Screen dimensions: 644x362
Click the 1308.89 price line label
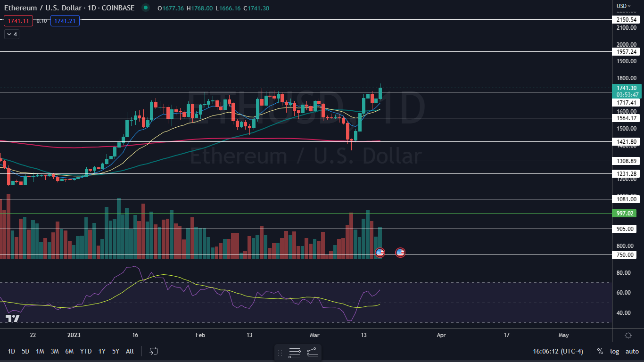pyautogui.click(x=626, y=161)
